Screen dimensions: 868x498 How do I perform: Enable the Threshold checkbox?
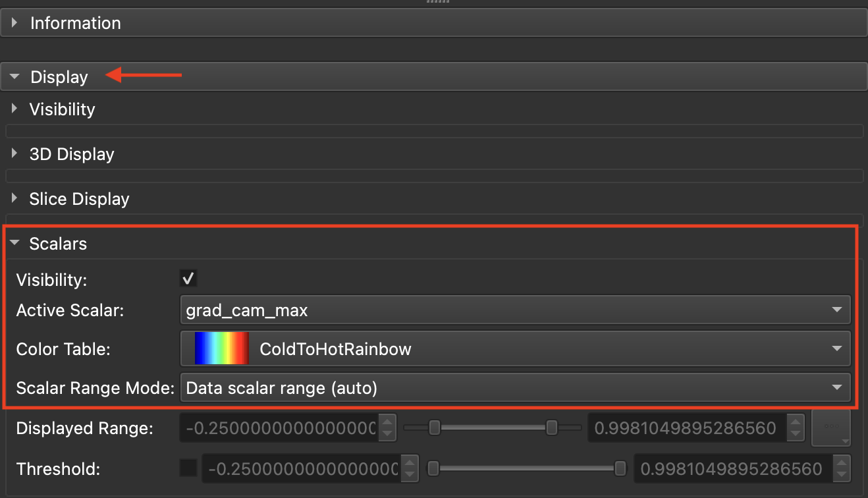188,468
